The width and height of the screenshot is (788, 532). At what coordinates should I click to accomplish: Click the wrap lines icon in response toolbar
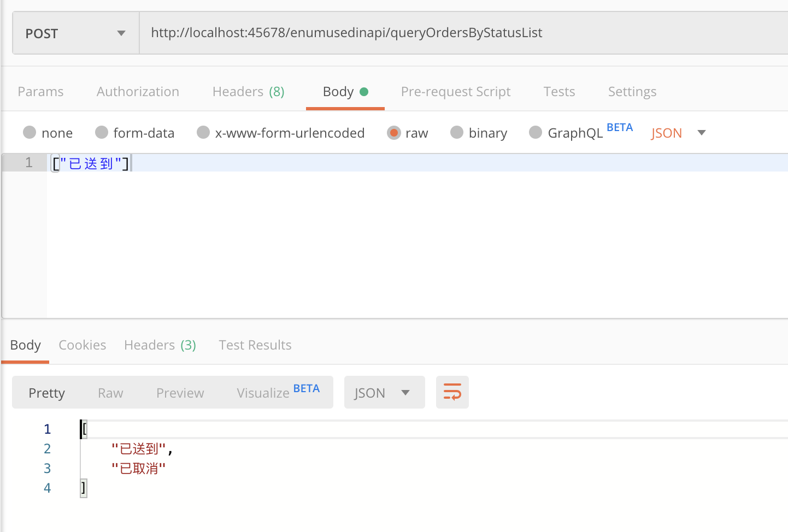click(x=452, y=392)
